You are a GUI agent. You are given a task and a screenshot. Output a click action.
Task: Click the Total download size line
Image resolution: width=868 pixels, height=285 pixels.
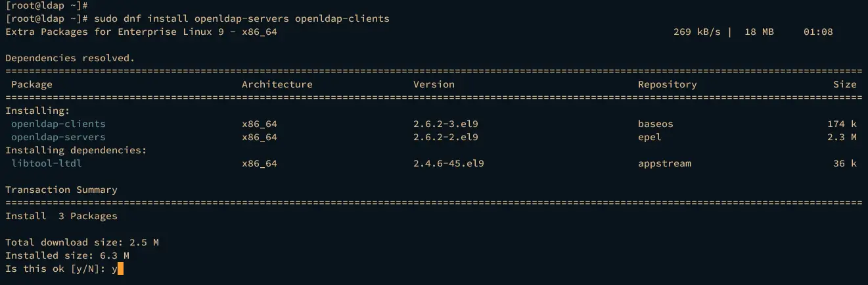pos(82,242)
